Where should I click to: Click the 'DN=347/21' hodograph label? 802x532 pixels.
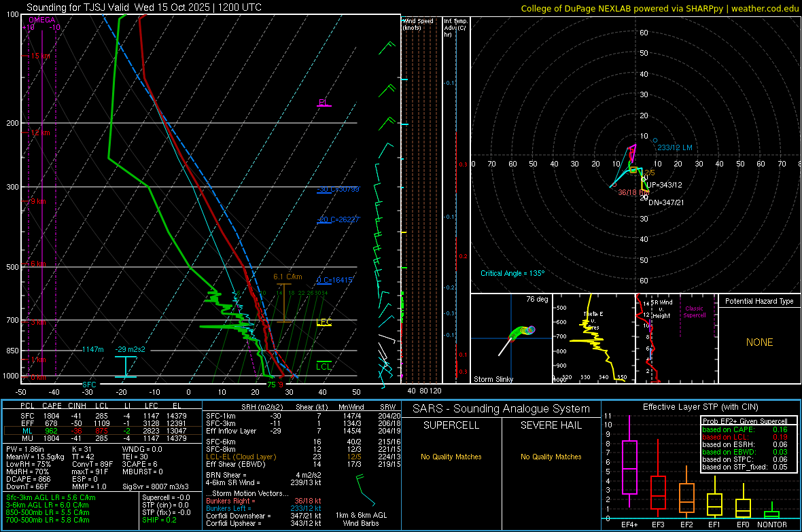[x=666, y=202]
